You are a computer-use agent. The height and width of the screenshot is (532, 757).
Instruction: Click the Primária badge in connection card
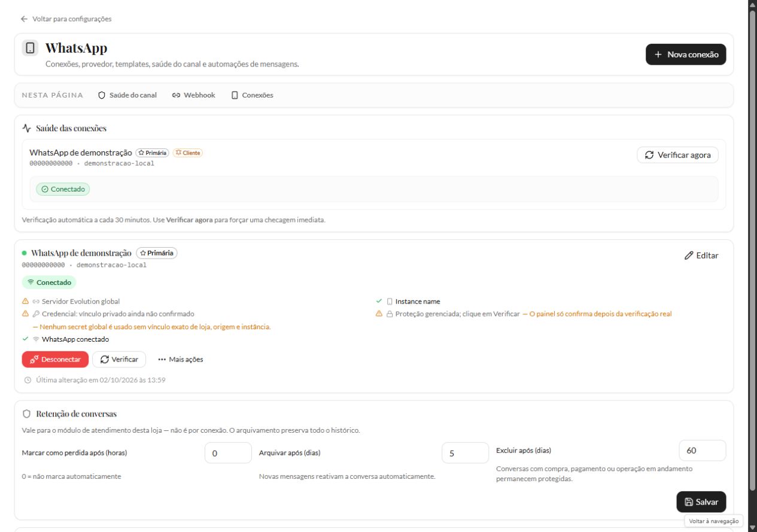[x=157, y=253]
